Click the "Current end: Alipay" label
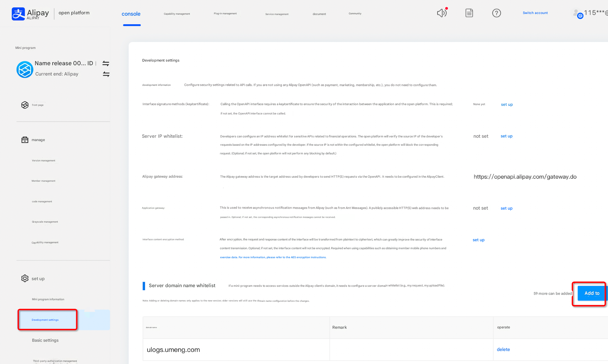 (57, 74)
